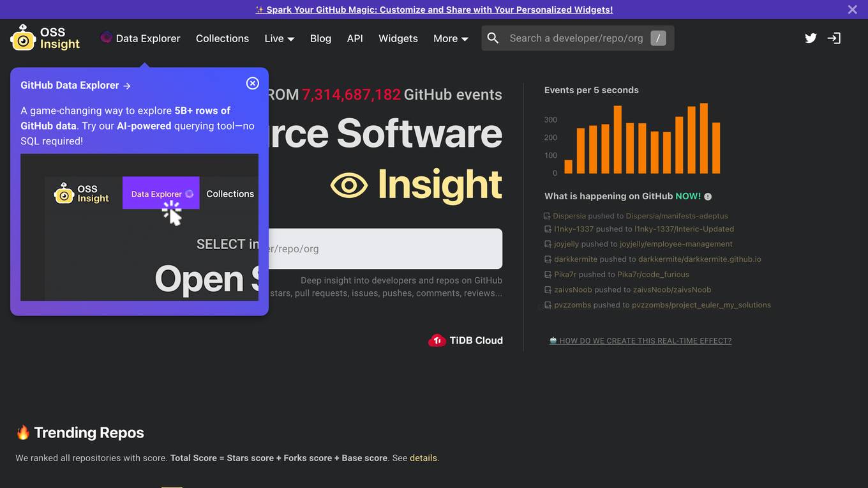Close the GitHub Data Explorer popup
Viewport: 868px width, 488px height.
(x=253, y=83)
